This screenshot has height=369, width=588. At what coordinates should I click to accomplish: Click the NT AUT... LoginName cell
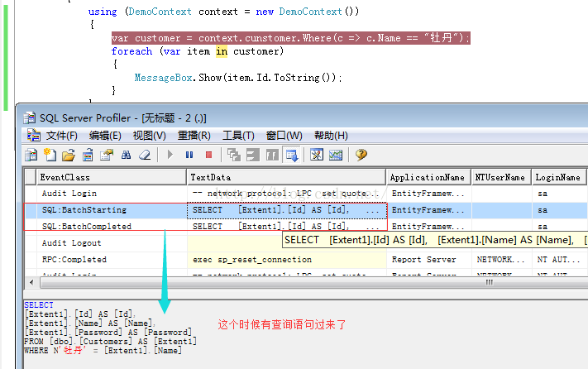(559, 260)
